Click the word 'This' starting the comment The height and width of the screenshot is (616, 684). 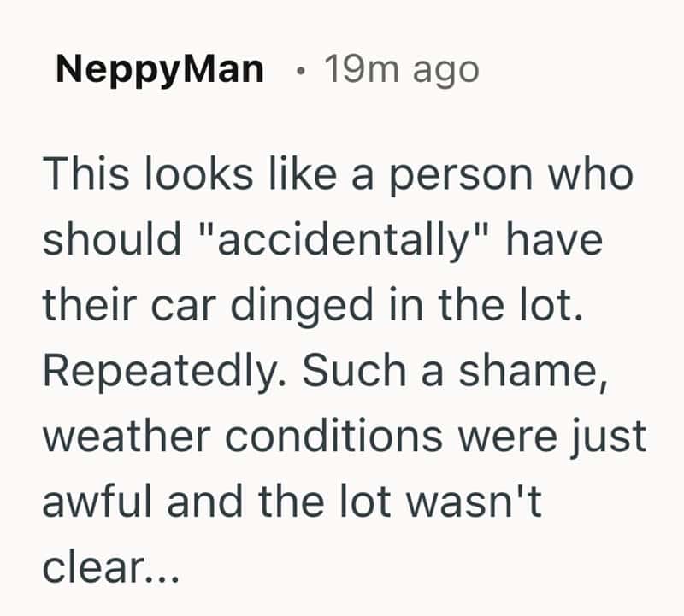click(84, 176)
